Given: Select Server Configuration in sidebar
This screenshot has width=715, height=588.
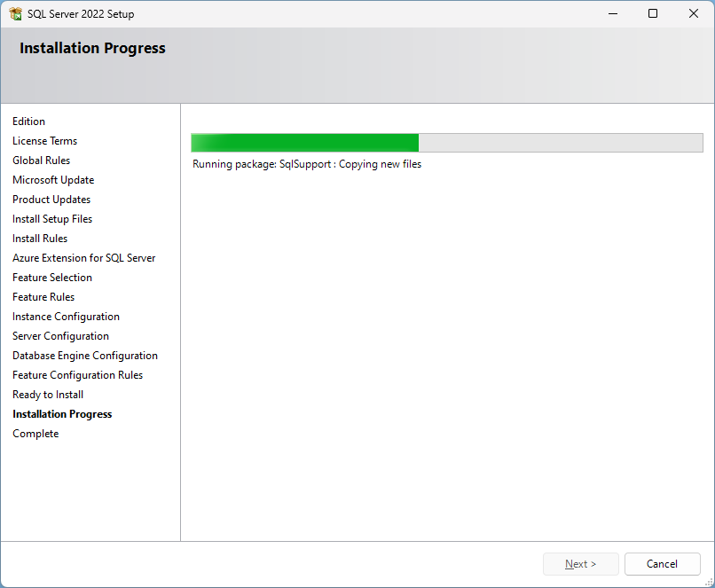Looking at the screenshot, I should click(x=60, y=336).
